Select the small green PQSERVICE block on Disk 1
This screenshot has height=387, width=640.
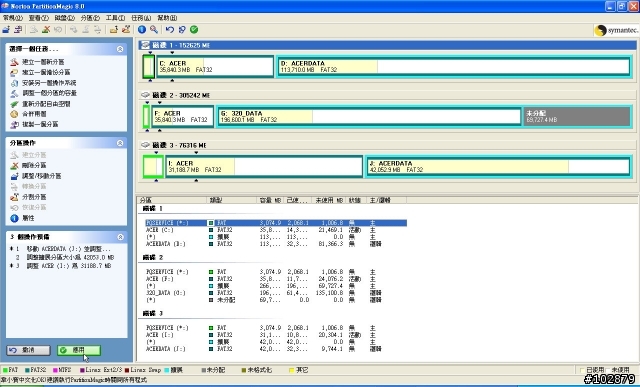point(149,67)
